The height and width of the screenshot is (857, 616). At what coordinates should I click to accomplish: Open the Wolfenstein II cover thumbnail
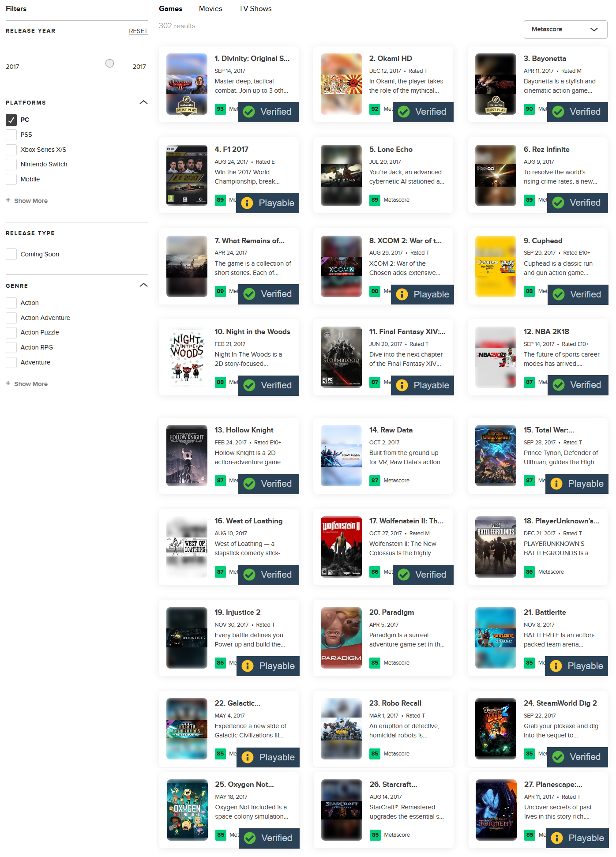[341, 547]
